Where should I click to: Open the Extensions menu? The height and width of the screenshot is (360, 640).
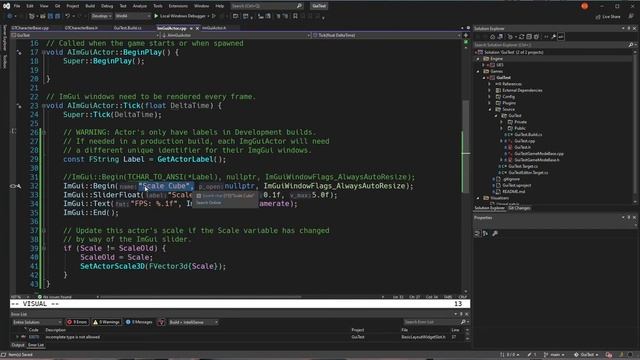(x=178, y=6)
